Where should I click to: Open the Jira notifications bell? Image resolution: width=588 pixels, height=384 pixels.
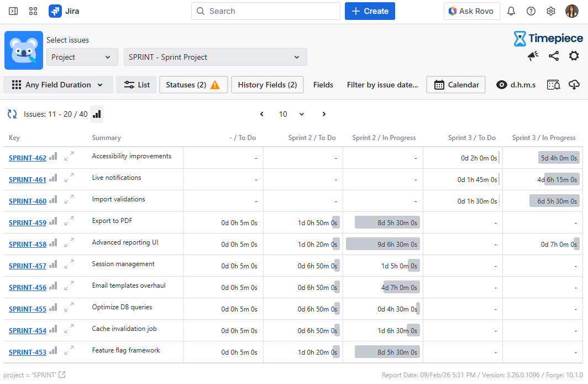click(x=511, y=11)
